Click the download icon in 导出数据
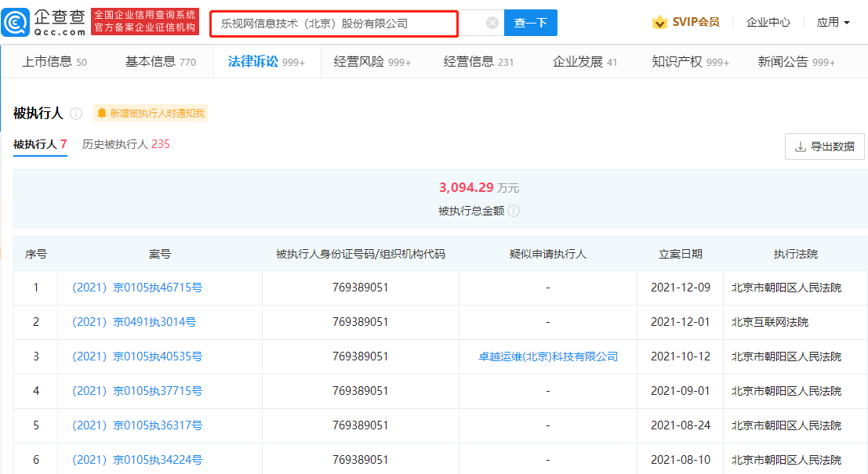Viewport: 868px width, 474px height. click(801, 147)
